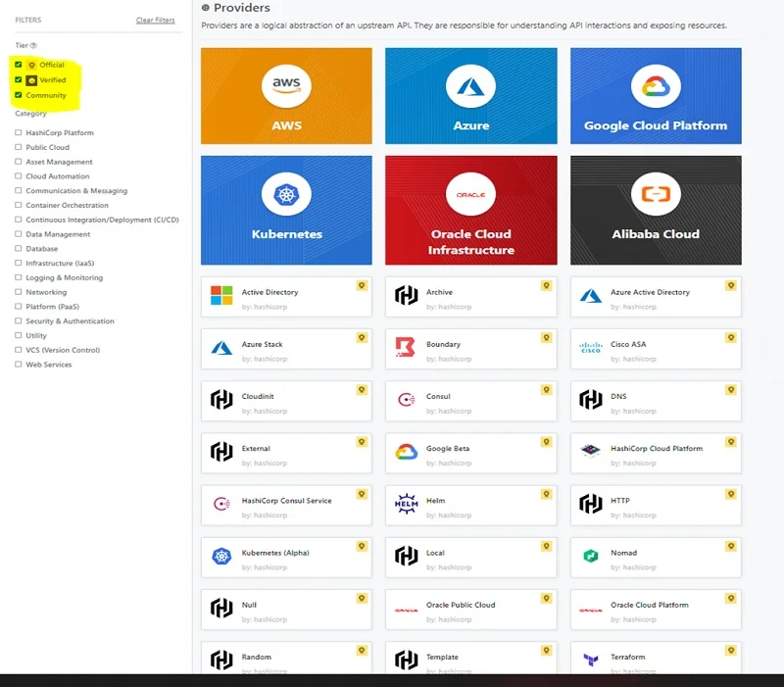Click the HashiCorp logo beside Local

pos(406,556)
